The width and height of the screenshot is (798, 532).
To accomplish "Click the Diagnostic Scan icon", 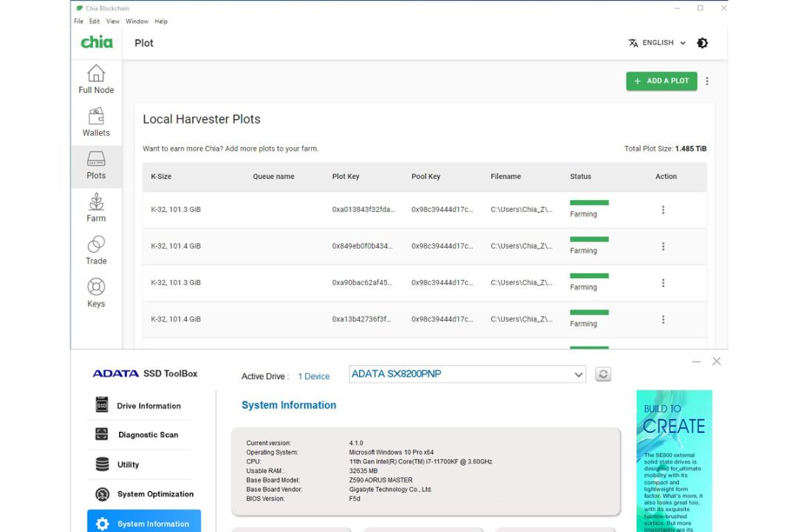I will (x=102, y=434).
